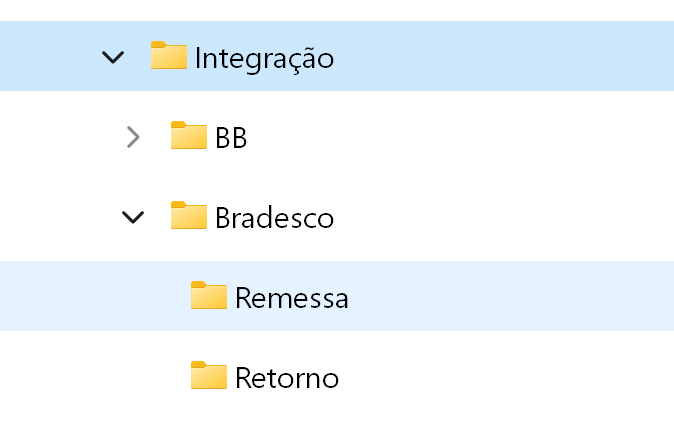
Task: Click empty space right of Retorno label
Action: [x=500, y=377]
